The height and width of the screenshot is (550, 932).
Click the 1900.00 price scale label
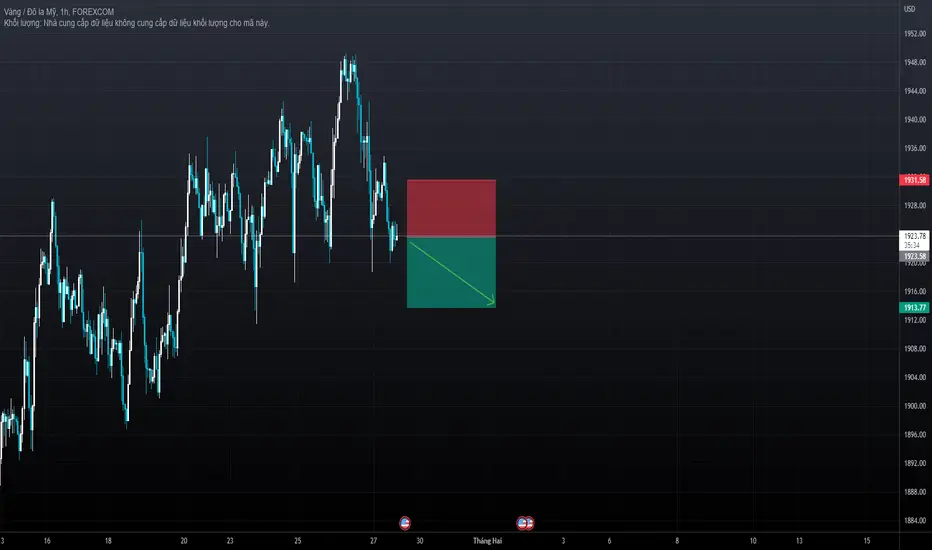pos(915,406)
